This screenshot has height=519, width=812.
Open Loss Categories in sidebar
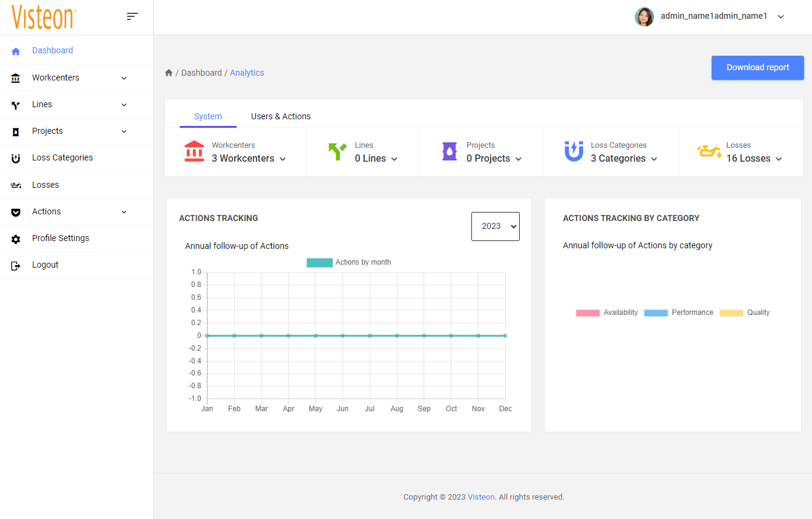click(62, 157)
